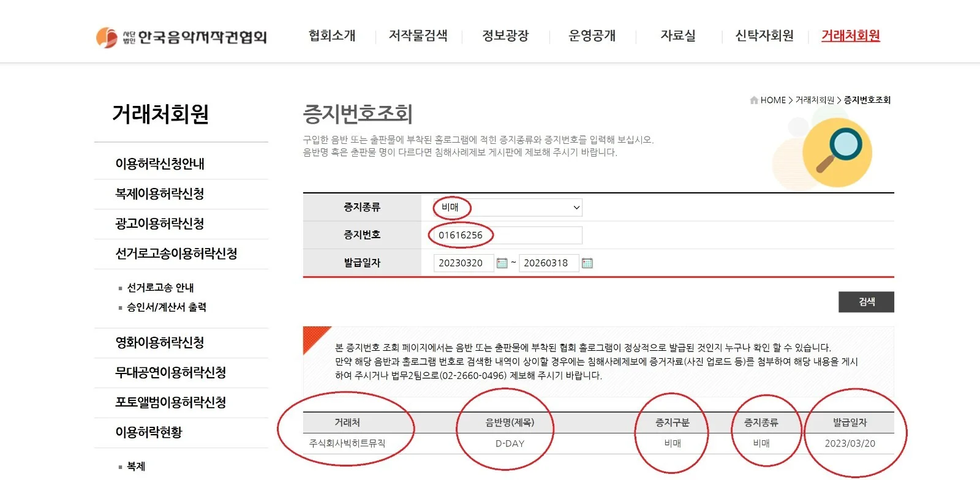The image size is (980, 480).
Task: Click the 한국음악저작권협회 logo
Action: click(181, 37)
